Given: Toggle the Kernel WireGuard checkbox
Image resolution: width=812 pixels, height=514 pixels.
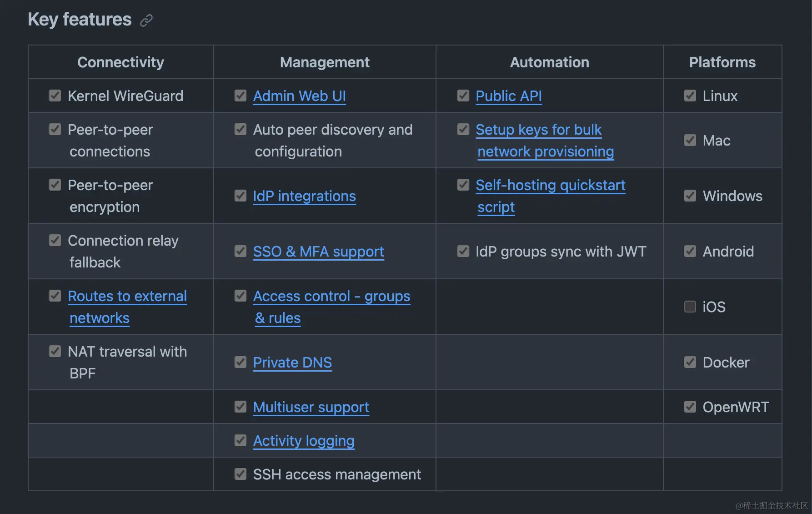Looking at the screenshot, I should pyautogui.click(x=55, y=96).
